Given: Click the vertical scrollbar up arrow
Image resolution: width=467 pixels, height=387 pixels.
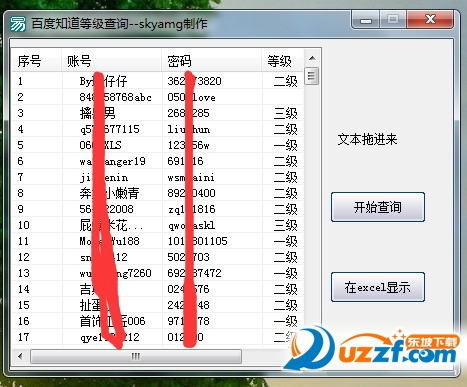Looking at the screenshot, I should pos(312,58).
